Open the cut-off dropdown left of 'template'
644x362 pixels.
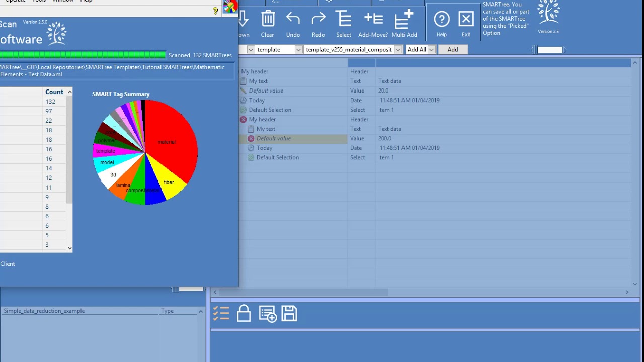[250, 49]
